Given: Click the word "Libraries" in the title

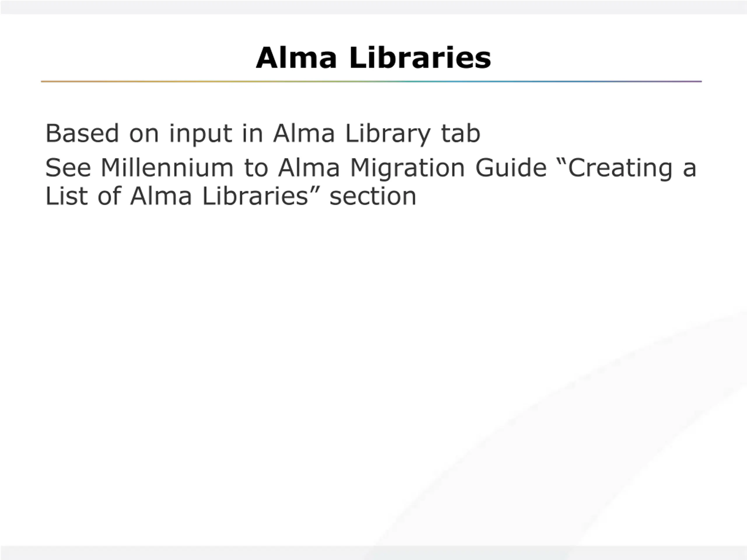Looking at the screenshot, I should (420, 58).
